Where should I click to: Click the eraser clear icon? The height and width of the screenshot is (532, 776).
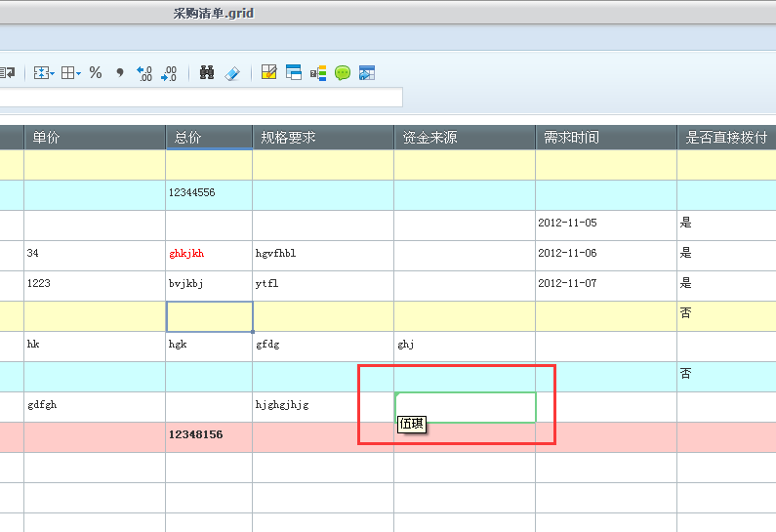(x=232, y=73)
